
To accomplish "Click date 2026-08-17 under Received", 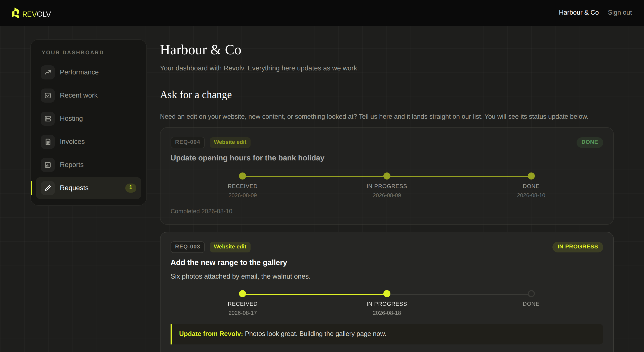I will pyautogui.click(x=243, y=313).
